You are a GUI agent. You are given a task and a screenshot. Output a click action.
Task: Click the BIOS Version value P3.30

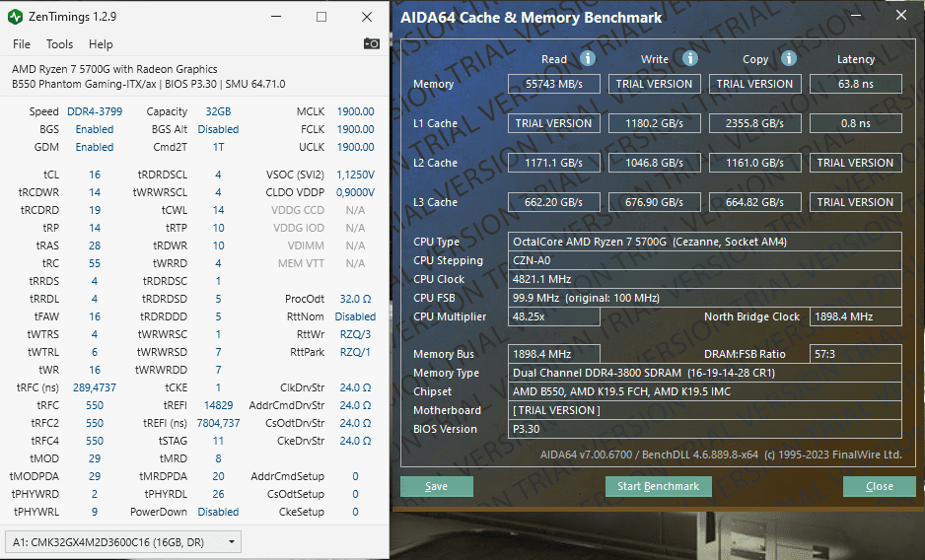[x=705, y=429]
